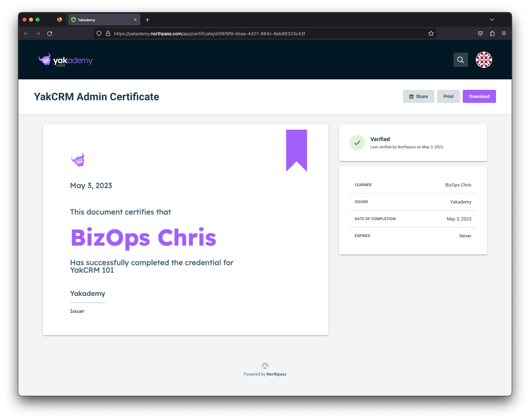Click the shield tracking-protection icon in the address bar

99,33
